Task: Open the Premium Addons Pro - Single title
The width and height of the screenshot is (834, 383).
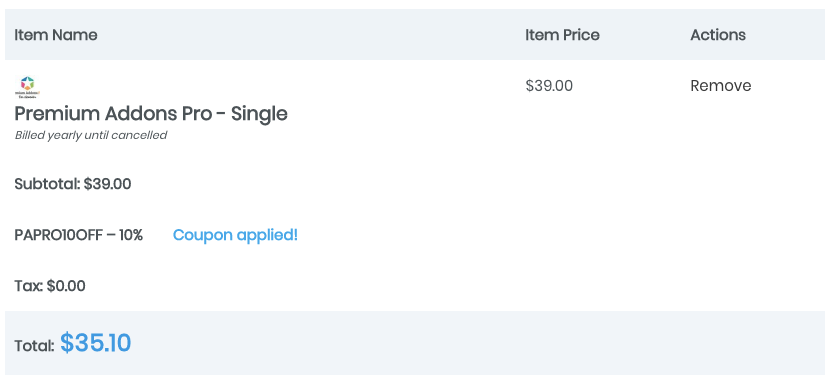Action: pos(151,114)
